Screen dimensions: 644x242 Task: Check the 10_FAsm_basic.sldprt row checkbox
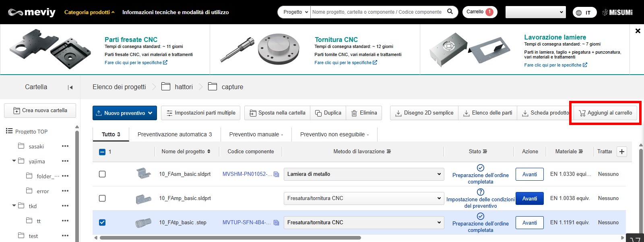pyautogui.click(x=102, y=174)
